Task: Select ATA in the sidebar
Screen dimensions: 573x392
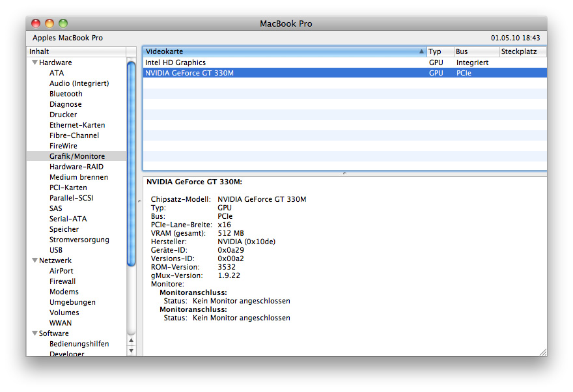Action: [57, 73]
